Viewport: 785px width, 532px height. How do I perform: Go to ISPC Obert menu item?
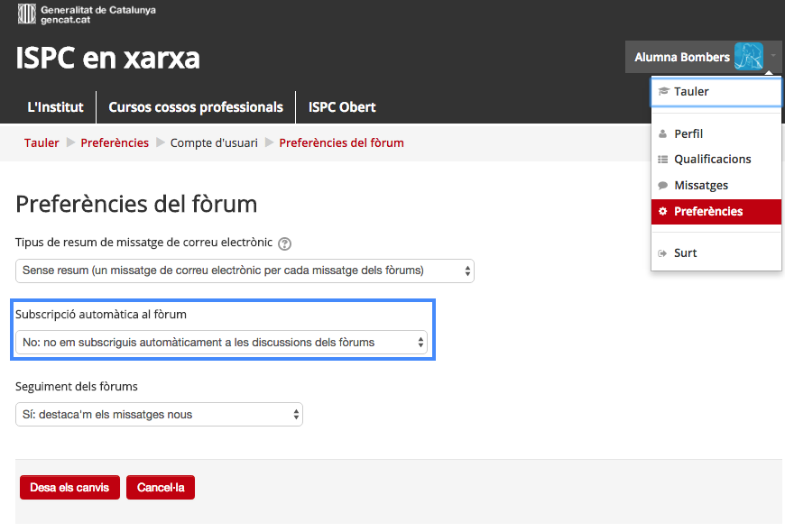tap(342, 107)
